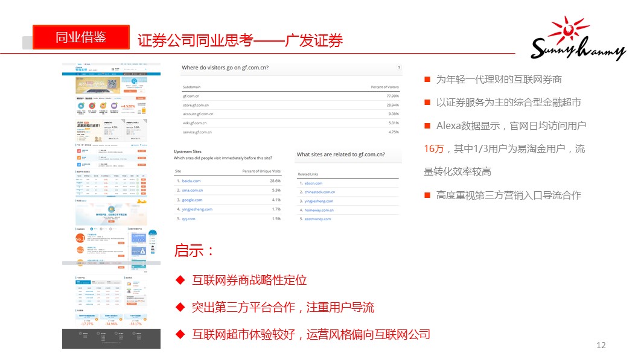Screen dimensions: 644x362
Task: Select bullet text 以证券服务为主的综合型金融超市
Action: (x=508, y=102)
